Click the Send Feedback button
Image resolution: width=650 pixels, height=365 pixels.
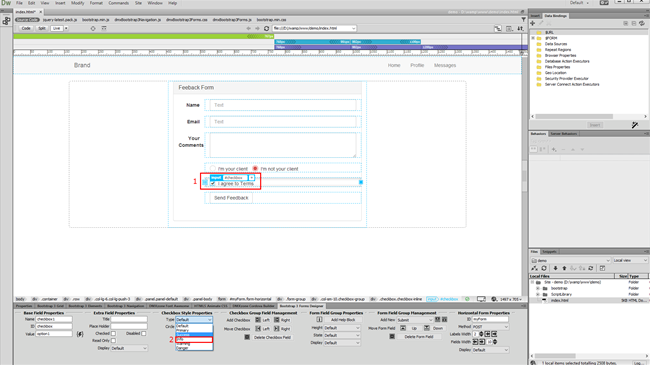pyautogui.click(x=231, y=198)
